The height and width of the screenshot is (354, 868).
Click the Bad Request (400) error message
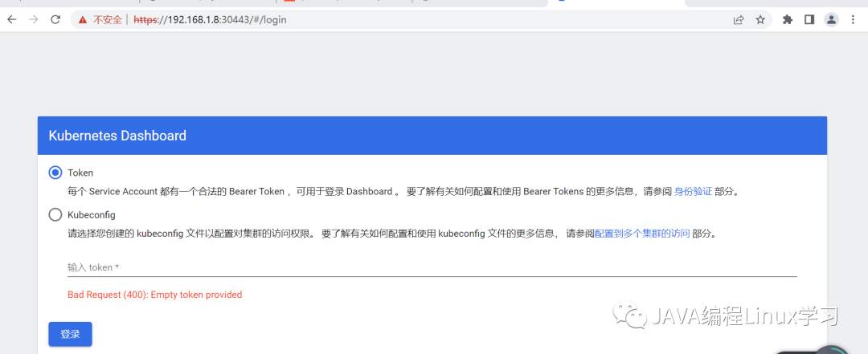pos(155,295)
